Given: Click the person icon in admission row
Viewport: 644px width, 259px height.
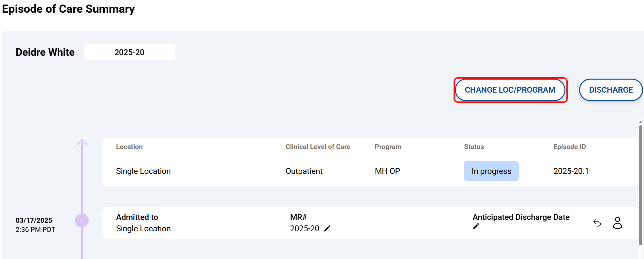Looking at the screenshot, I should 617,223.
